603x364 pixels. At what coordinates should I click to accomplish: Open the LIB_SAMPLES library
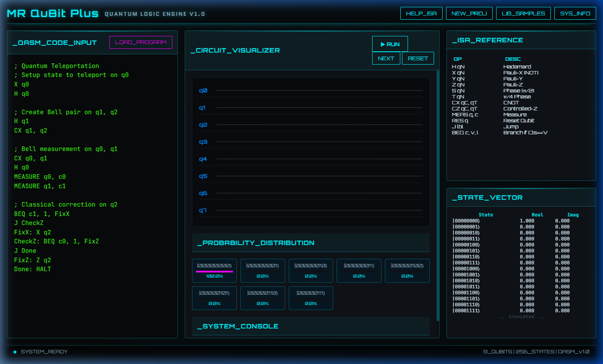tap(523, 13)
